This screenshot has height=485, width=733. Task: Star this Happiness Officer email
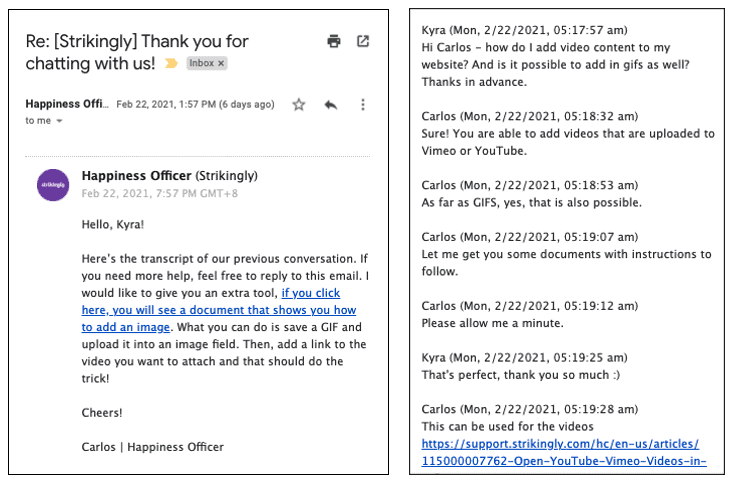(299, 104)
